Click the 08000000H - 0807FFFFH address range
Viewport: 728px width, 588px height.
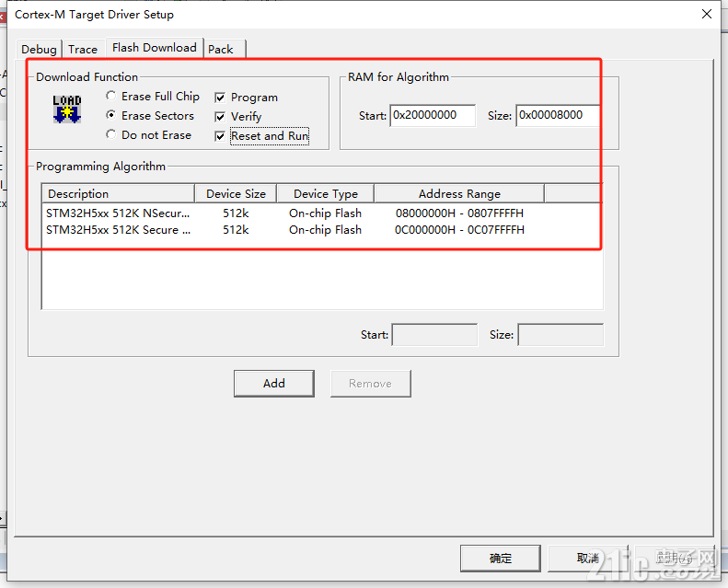(459, 213)
